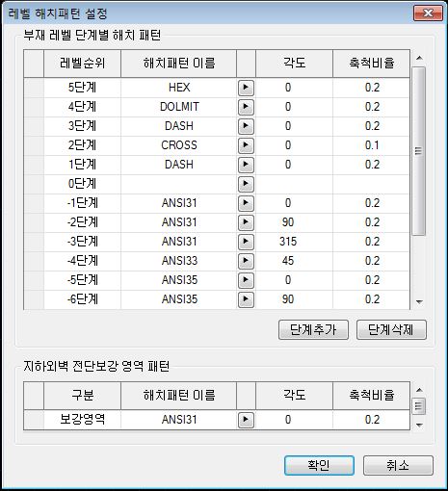
Task: Select ANSI31 cell in -1단계 row
Action: [178, 203]
